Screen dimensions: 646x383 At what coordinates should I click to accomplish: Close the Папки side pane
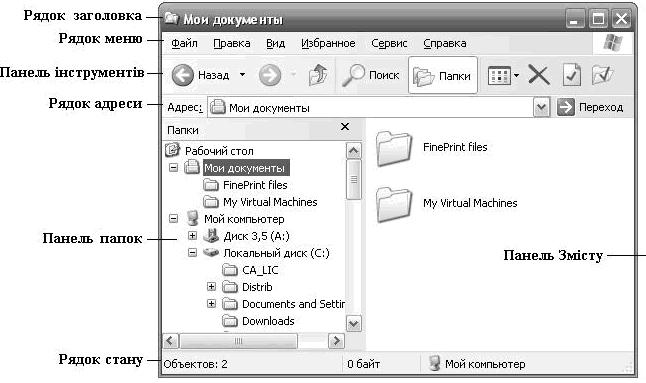[x=345, y=127]
